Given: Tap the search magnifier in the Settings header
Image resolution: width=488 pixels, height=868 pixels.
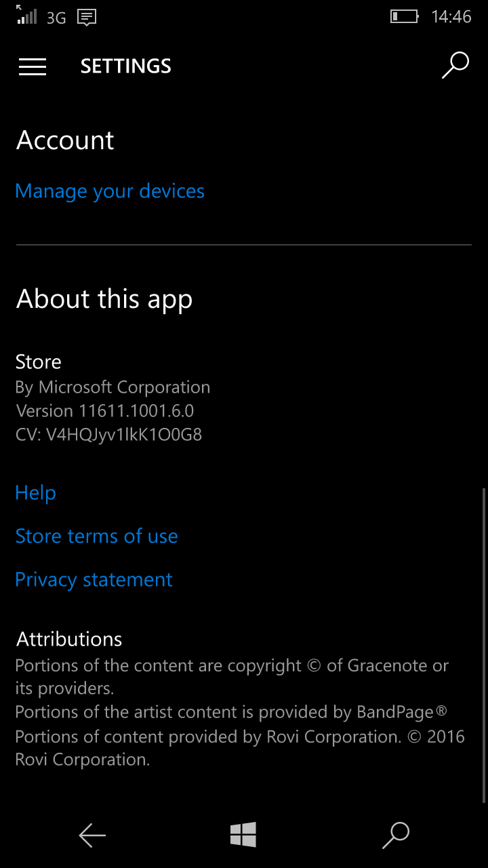Looking at the screenshot, I should coord(455,65).
